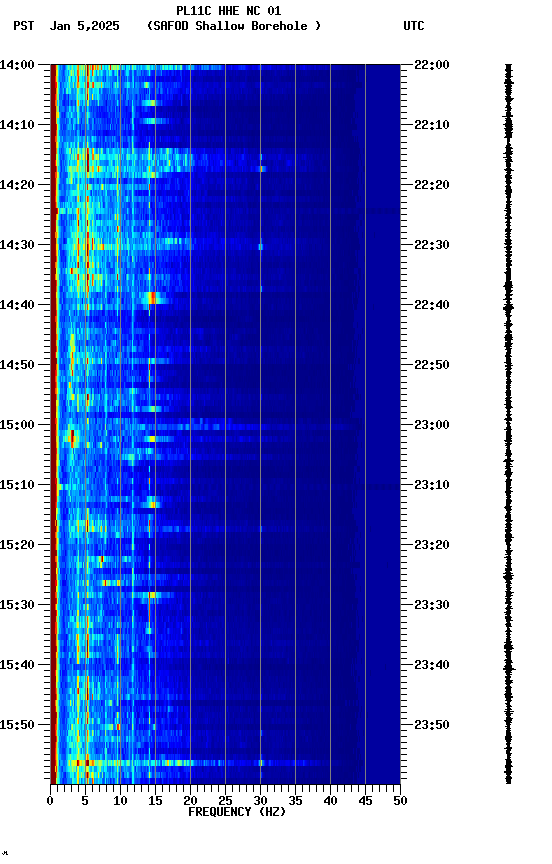The image size is (552, 864).
Task: Click the 23:10 UTC time label
Action: [432, 485]
